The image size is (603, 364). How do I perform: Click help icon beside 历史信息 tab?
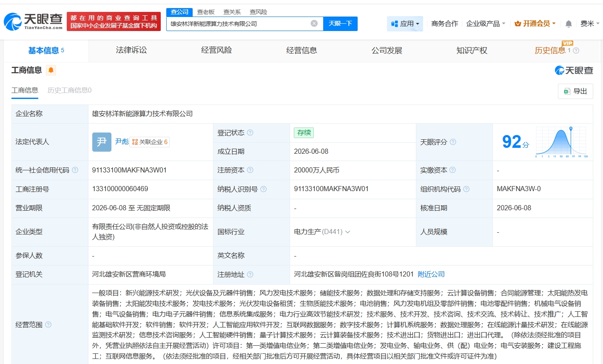pyautogui.click(x=576, y=51)
